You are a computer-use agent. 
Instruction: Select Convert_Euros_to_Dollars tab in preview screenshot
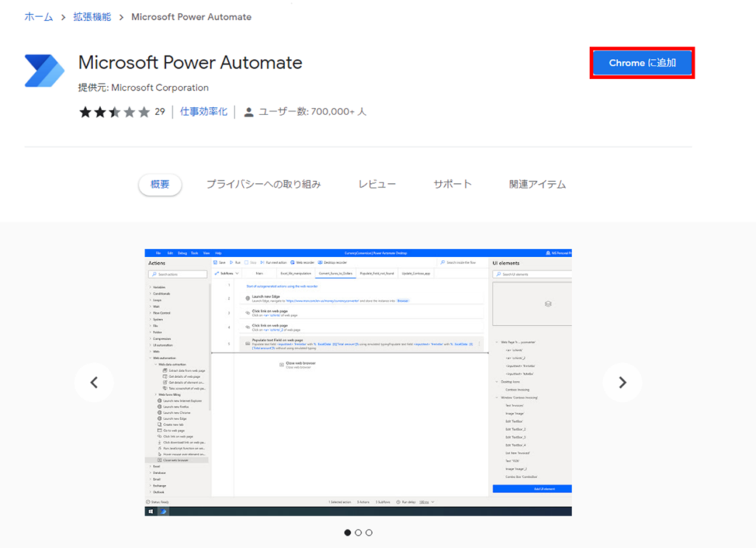(336, 273)
